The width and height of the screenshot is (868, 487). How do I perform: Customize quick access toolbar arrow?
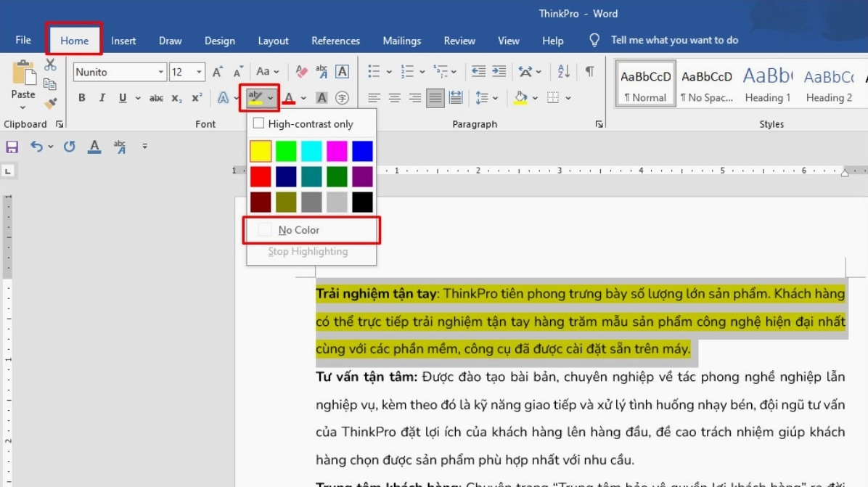(144, 147)
